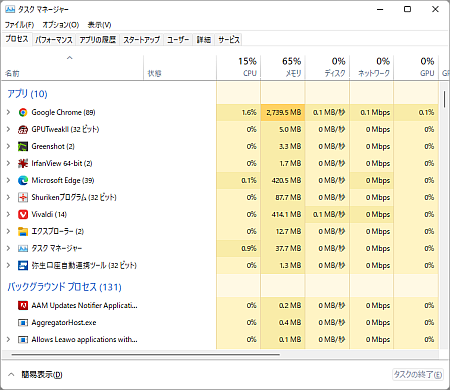Expand the Shurikenプログラム group
Screen dimensions: 450x390
(x=8, y=197)
